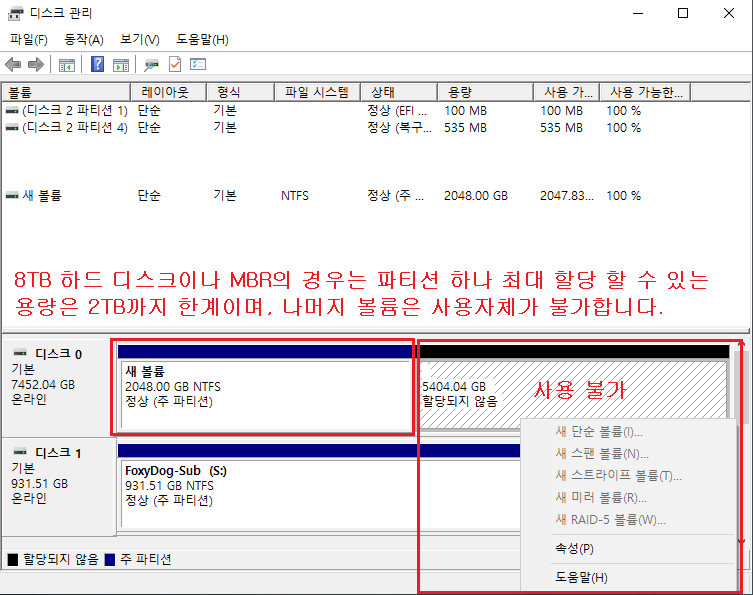753x595 pixels.
Task: Choose 속성(P) in the context menu
Action: pyautogui.click(x=575, y=548)
